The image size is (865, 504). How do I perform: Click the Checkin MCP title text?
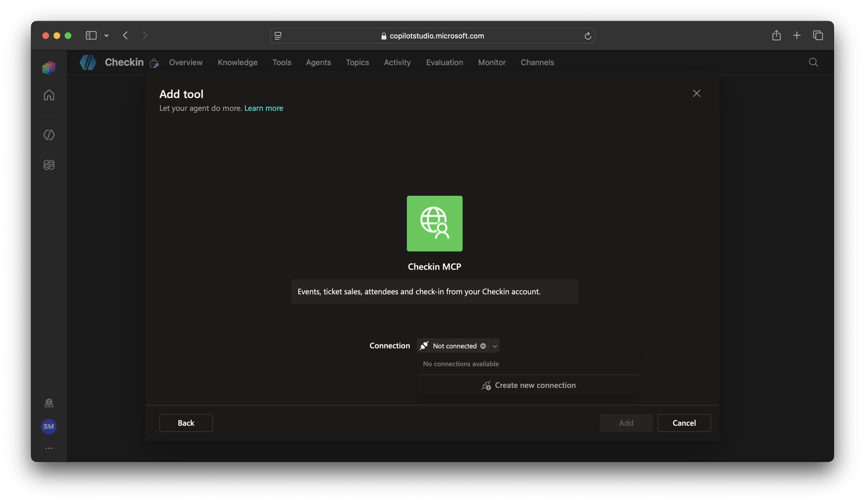click(x=434, y=266)
